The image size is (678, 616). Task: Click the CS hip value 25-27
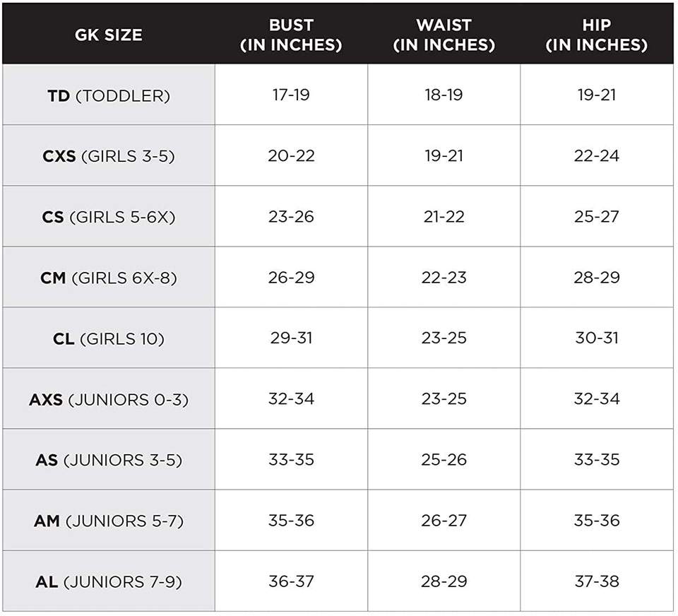point(597,216)
